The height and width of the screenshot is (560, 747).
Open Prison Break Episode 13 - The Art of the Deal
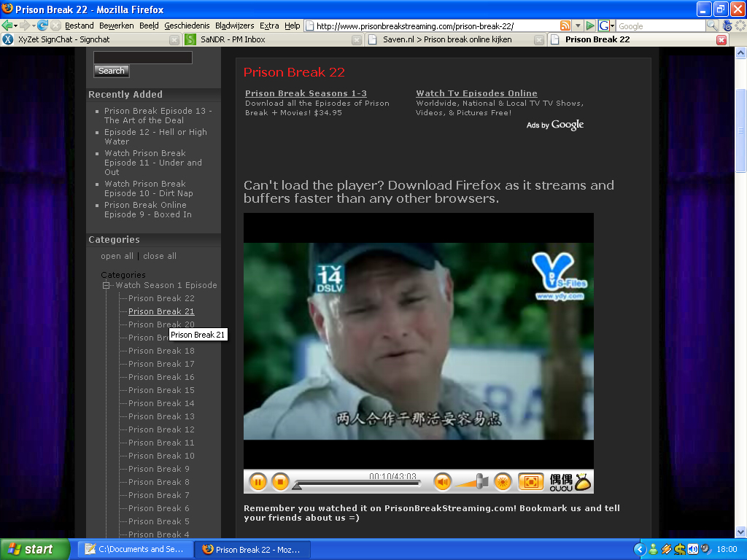(158, 116)
